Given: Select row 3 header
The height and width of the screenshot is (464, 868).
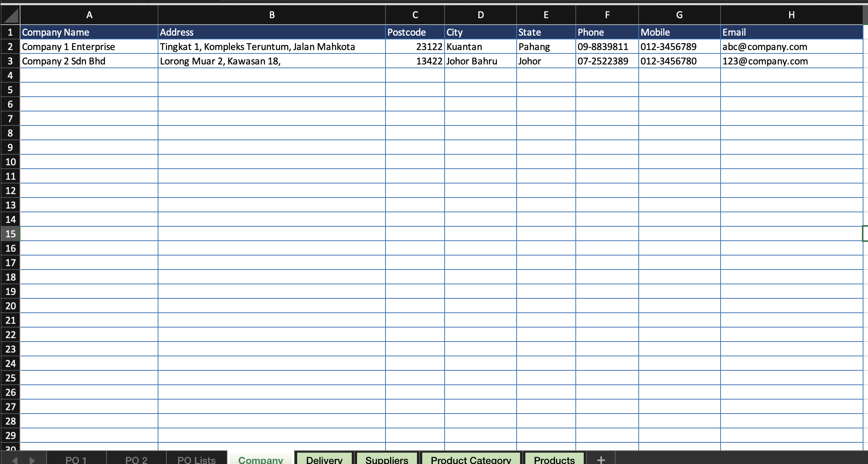Looking at the screenshot, I should (10, 61).
